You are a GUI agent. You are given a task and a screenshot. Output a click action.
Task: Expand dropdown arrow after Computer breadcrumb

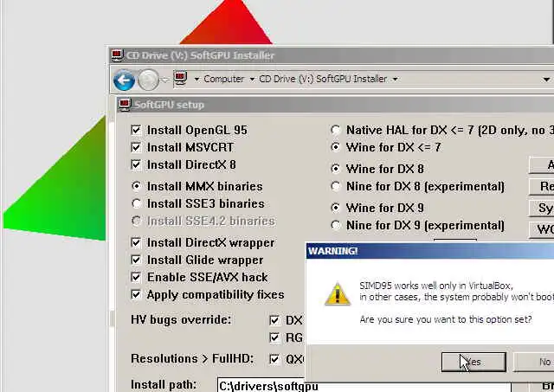tap(252, 79)
